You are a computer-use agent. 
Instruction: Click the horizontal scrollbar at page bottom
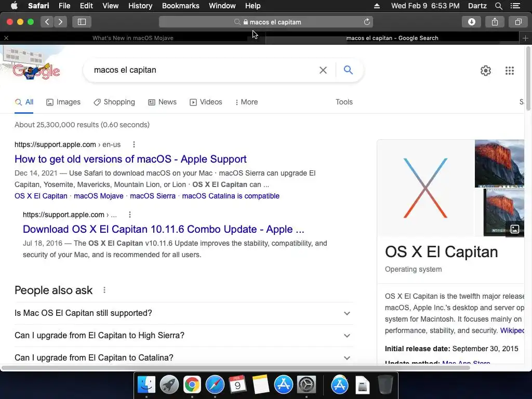(236, 368)
